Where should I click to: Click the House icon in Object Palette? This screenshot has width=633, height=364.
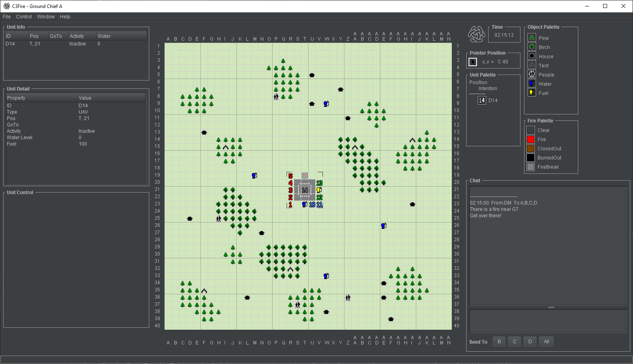[532, 56]
